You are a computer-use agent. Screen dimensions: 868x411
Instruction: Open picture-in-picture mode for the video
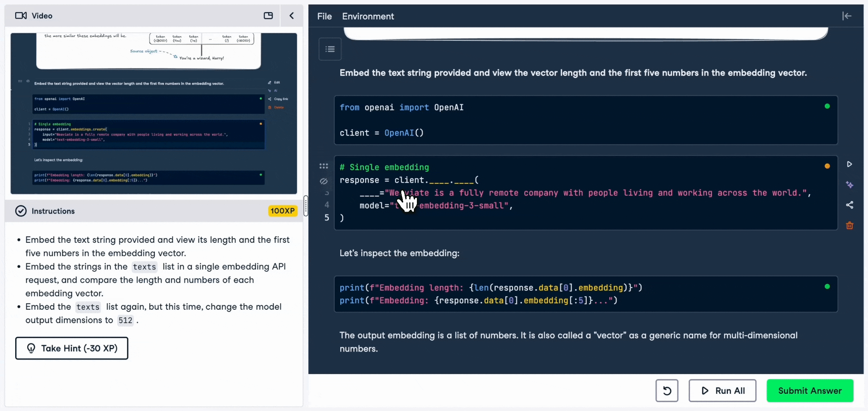pos(268,16)
